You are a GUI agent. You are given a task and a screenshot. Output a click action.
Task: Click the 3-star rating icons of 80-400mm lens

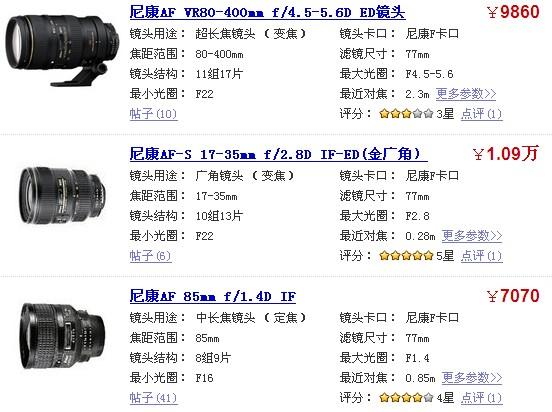click(x=406, y=114)
